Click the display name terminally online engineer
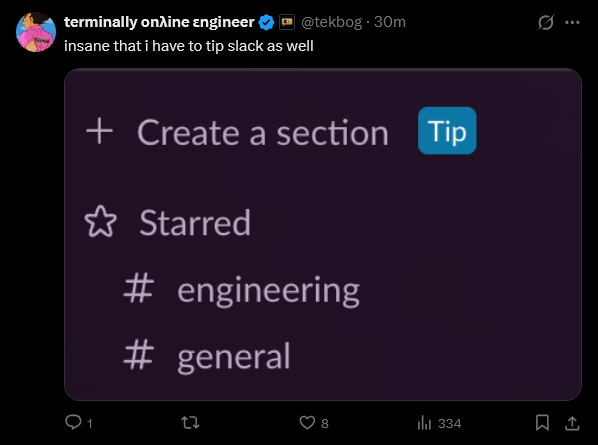This screenshot has width=598, height=445. point(159,22)
